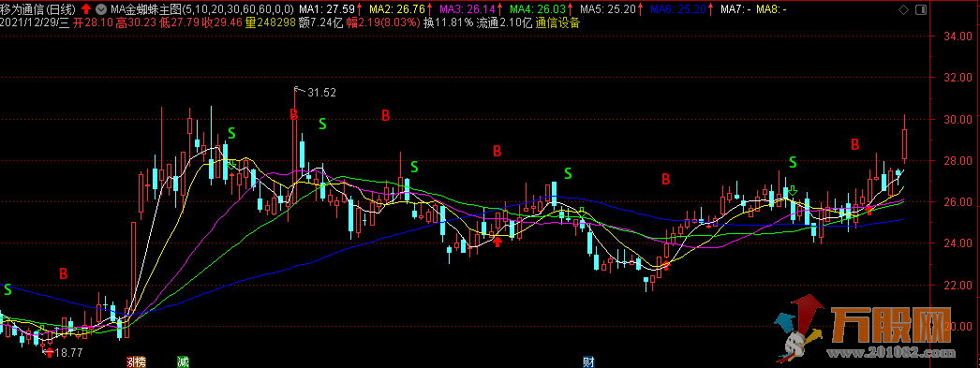The image size is (980, 368).
Task: Open the indicator dropdown before MA金蜘蛛主图
Action: (100, 9)
